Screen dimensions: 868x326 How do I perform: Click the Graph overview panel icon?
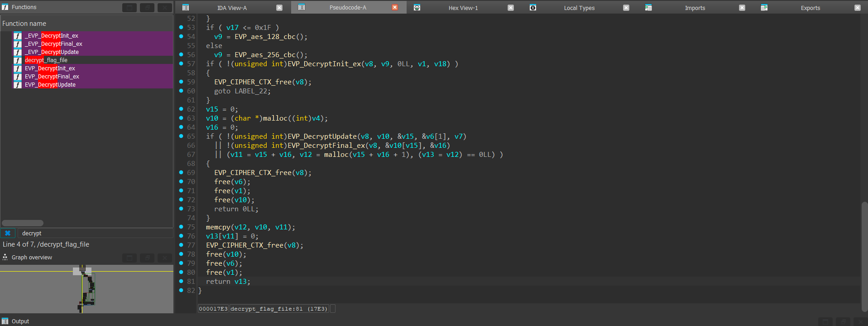(x=5, y=257)
